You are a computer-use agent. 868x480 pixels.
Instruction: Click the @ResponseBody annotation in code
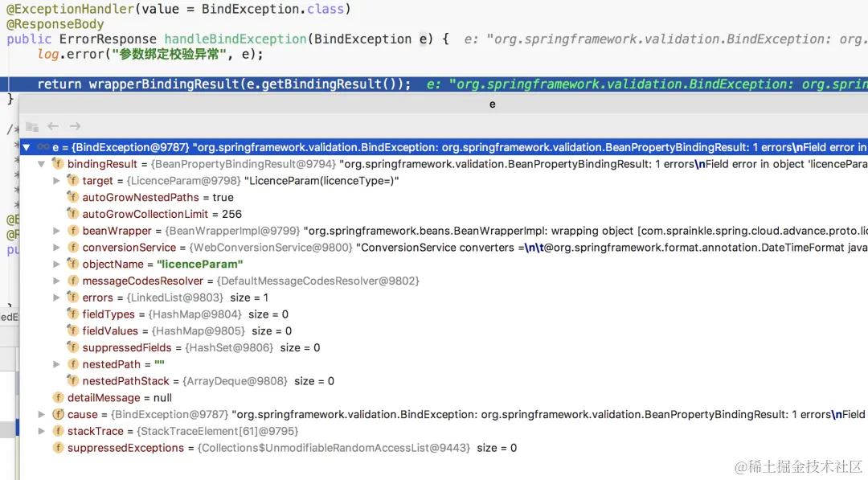coord(55,24)
